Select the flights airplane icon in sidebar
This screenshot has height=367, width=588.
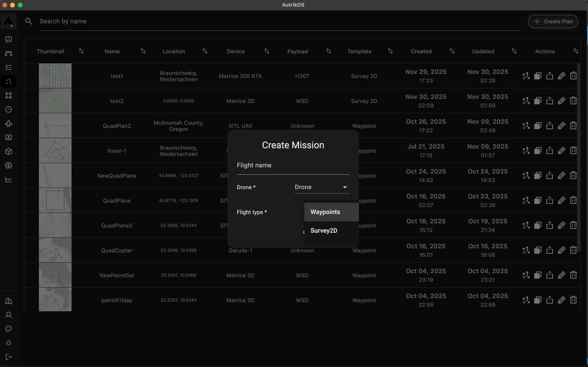coord(9,123)
